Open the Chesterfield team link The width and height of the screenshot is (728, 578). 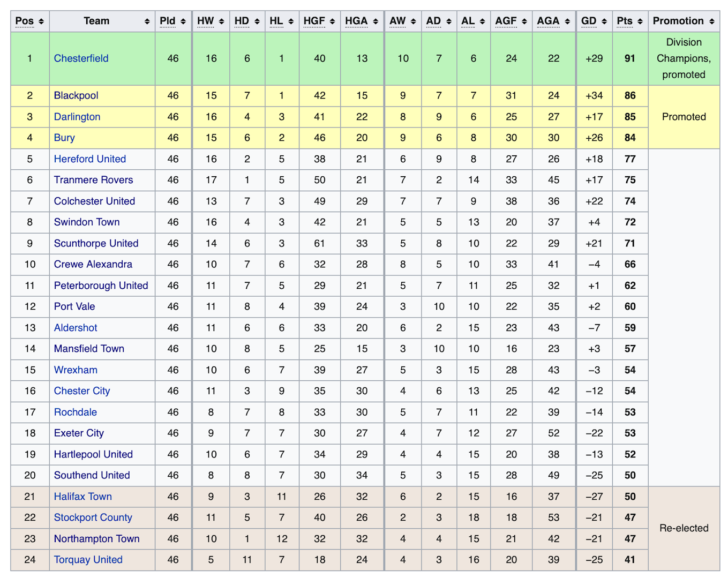click(x=81, y=58)
